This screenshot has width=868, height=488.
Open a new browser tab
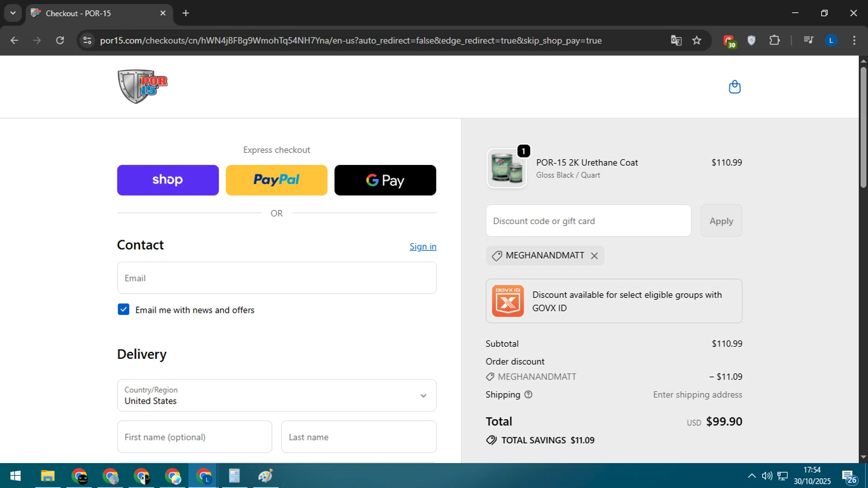point(186,13)
